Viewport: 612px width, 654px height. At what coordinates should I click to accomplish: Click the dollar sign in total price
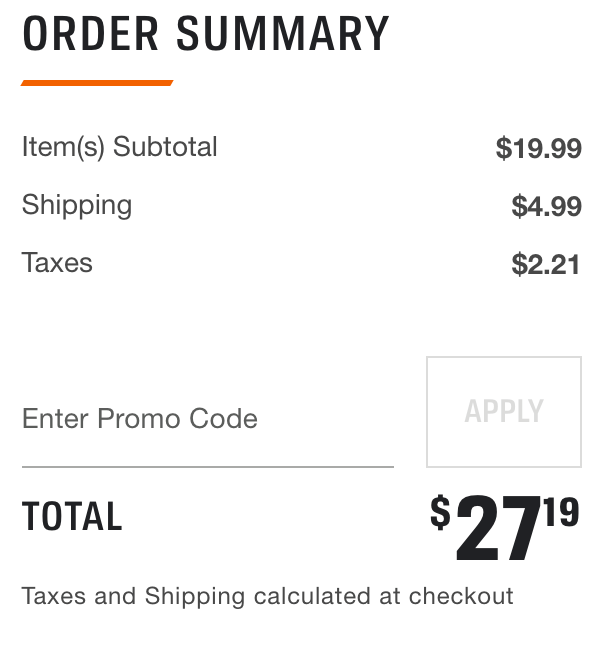(x=440, y=512)
